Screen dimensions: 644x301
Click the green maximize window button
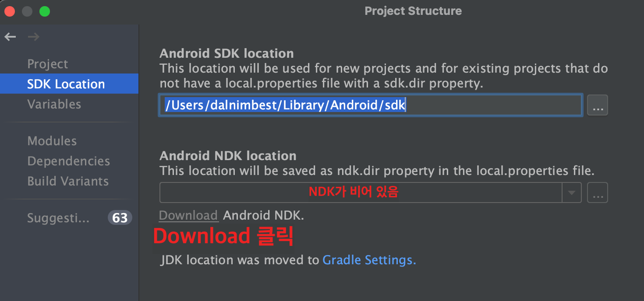(x=45, y=11)
